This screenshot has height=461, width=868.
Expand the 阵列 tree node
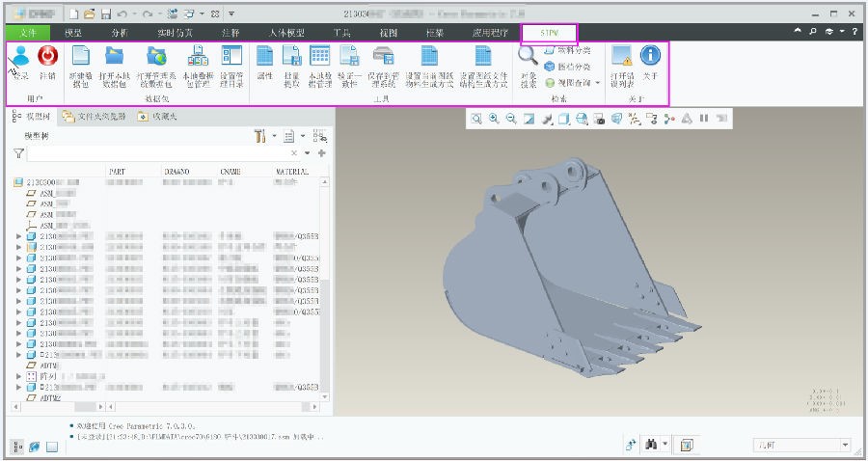[x=20, y=376]
